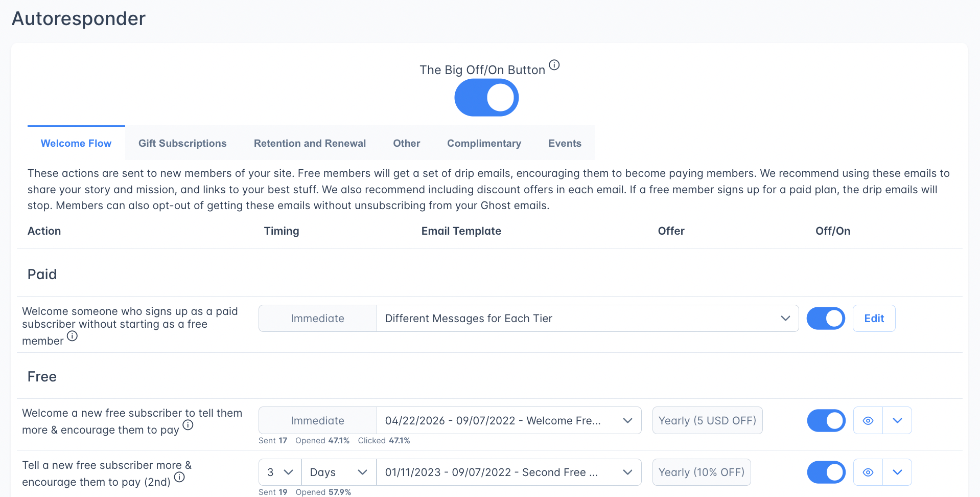The width and height of the screenshot is (980, 497).
Task: Toggle off paid subscriber welcome action
Action: click(826, 318)
